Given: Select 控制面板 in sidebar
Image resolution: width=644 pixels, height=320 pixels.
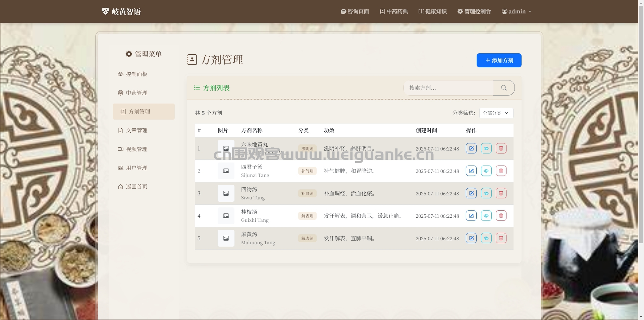Looking at the screenshot, I should (x=144, y=74).
